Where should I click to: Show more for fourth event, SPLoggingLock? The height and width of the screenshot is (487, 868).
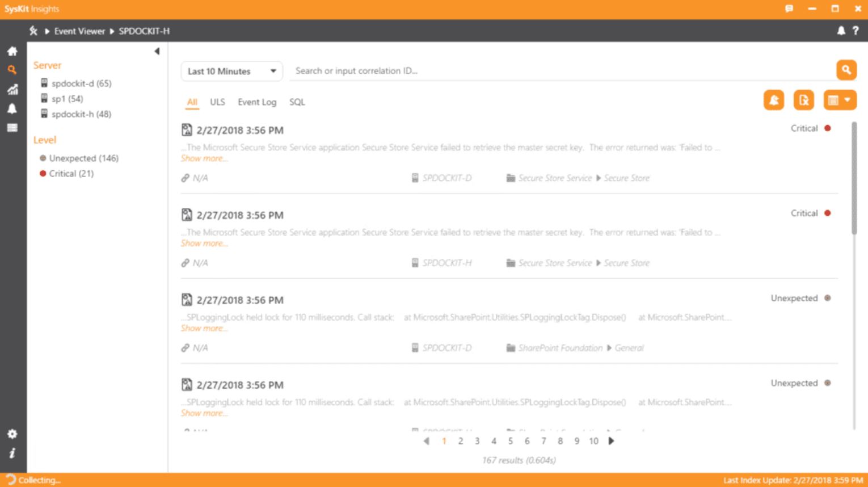click(204, 414)
